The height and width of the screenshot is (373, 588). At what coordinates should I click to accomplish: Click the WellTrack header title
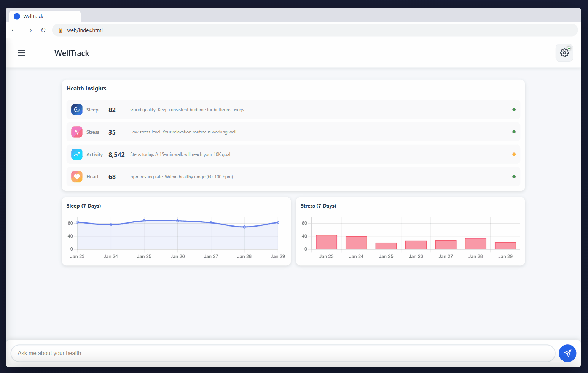(x=72, y=53)
